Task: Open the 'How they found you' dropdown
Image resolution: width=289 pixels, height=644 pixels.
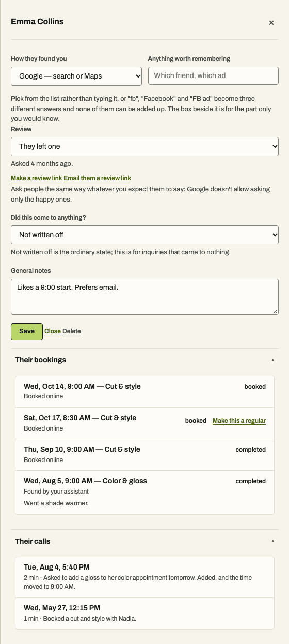Action: pyautogui.click(x=76, y=76)
